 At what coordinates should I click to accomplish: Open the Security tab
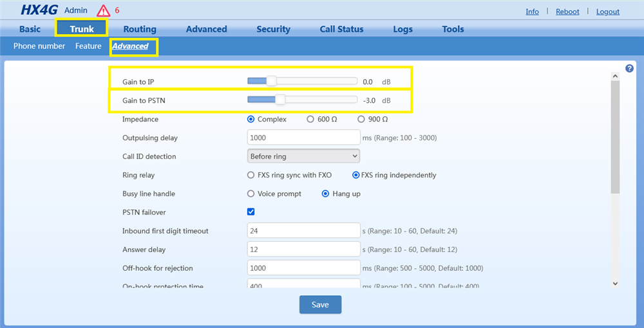coord(273,29)
